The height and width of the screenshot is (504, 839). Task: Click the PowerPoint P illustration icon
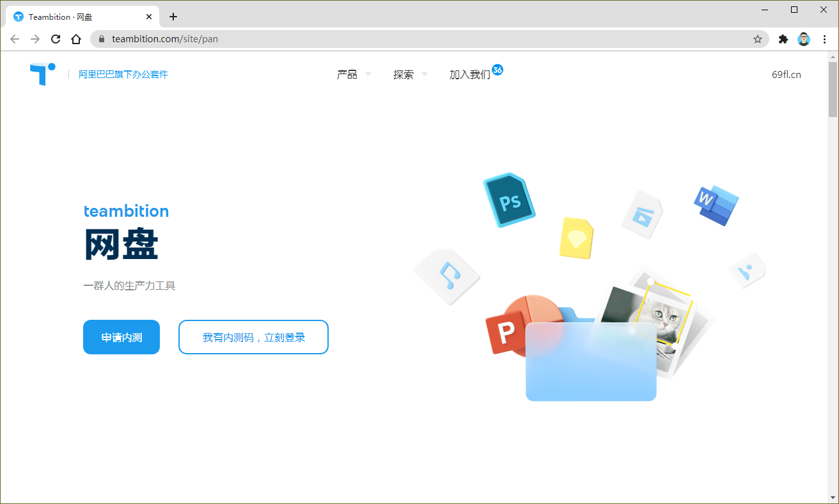(x=507, y=332)
